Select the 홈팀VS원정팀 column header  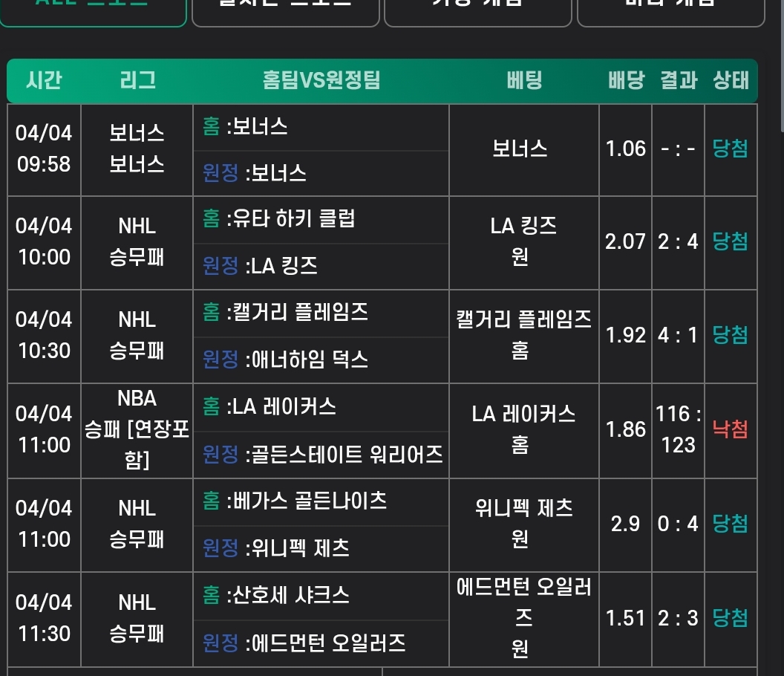pos(321,80)
